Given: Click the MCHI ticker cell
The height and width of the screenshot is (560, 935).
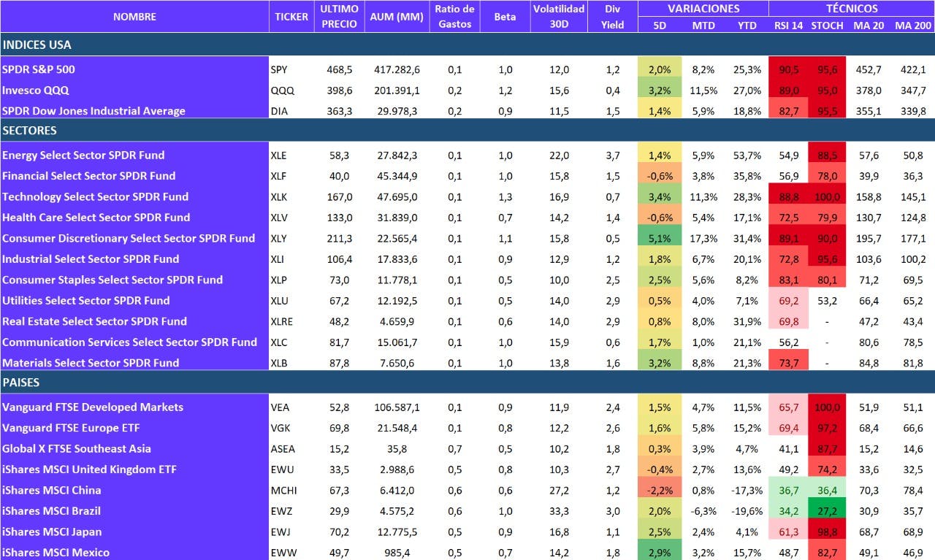Looking at the screenshot, I should click(x=291, y=490).
